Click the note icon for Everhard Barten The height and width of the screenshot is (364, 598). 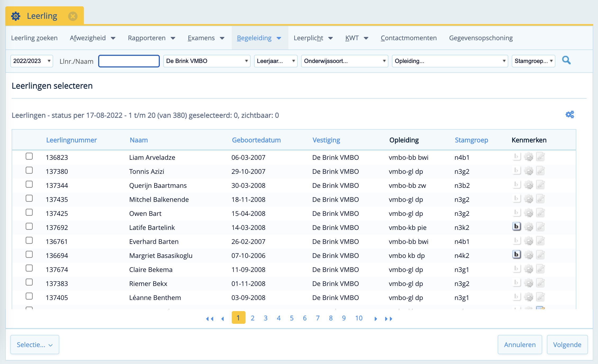(540, 241)
